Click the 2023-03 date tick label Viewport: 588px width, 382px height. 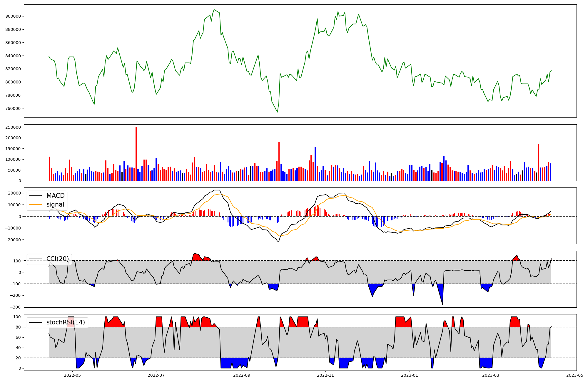click(x=491, y=375)
